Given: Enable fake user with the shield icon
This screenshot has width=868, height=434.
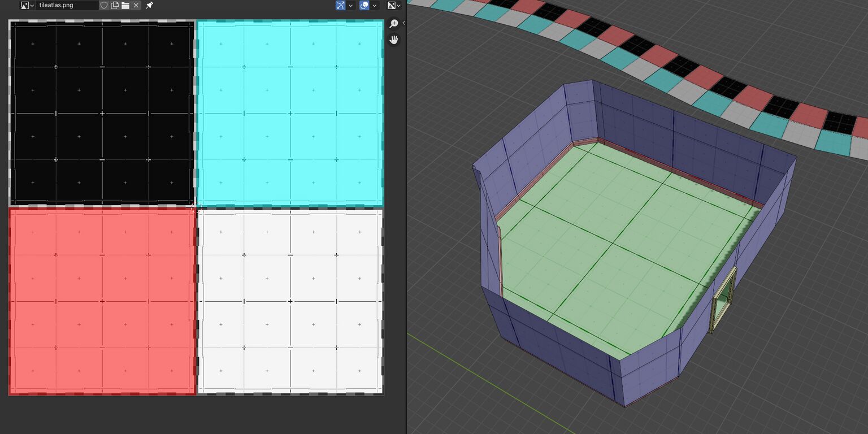Looking at the screenshot, I should (103, 5).
